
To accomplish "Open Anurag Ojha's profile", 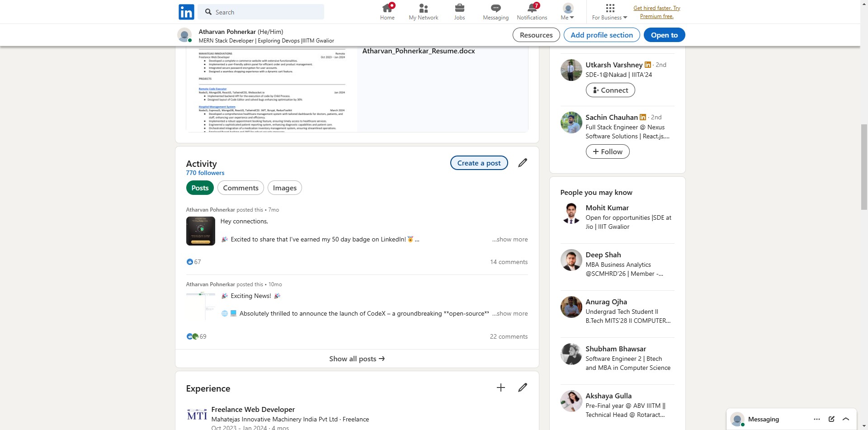I will point(606,302).
